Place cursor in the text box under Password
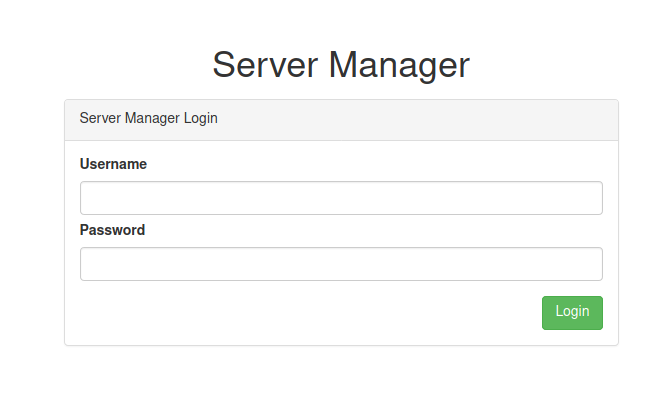This screenshot has height=402, width=654. (341, 264)
